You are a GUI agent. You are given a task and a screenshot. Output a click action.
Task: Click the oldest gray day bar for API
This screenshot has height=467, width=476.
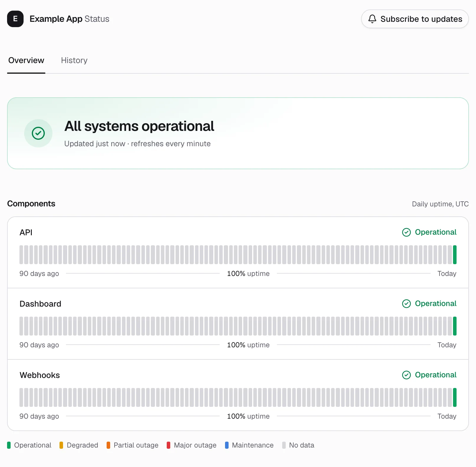pos(21,255)
